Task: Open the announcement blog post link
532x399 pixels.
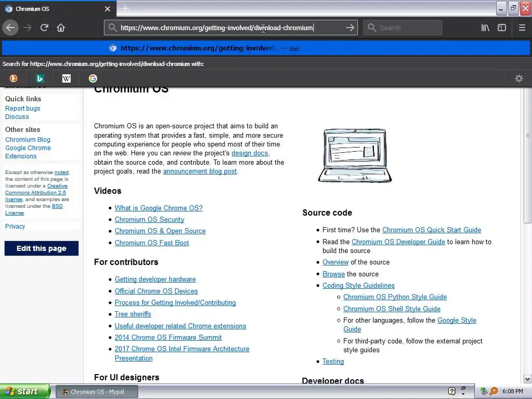Action: pyautogui.click(x=200, y=171)
